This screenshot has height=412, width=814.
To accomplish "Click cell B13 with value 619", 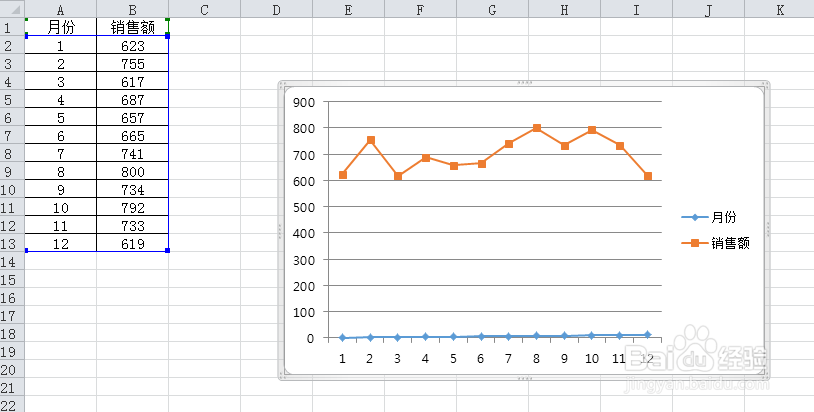I will tap(132, 243).
